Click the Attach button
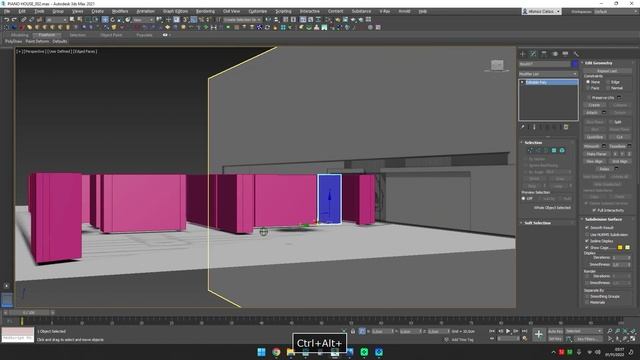The width and height of the screenshot is (640, 360). click(592, 113)
